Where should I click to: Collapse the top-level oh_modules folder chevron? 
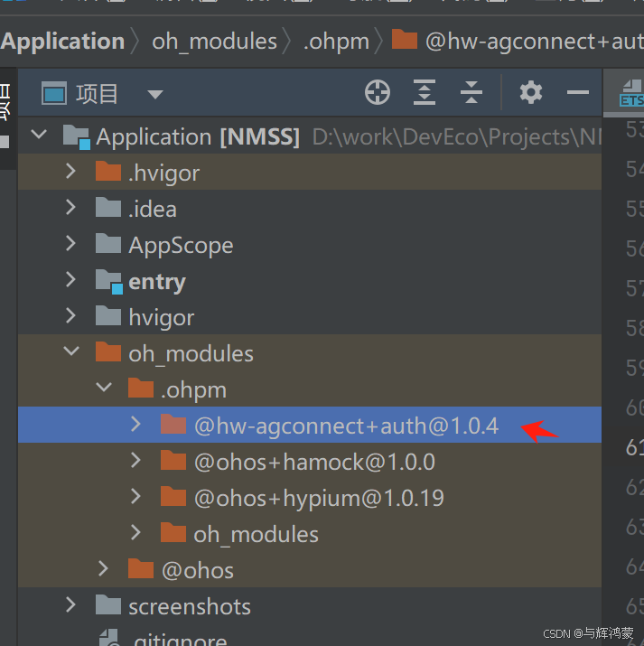pyautogui.click(x=71, y=351)
